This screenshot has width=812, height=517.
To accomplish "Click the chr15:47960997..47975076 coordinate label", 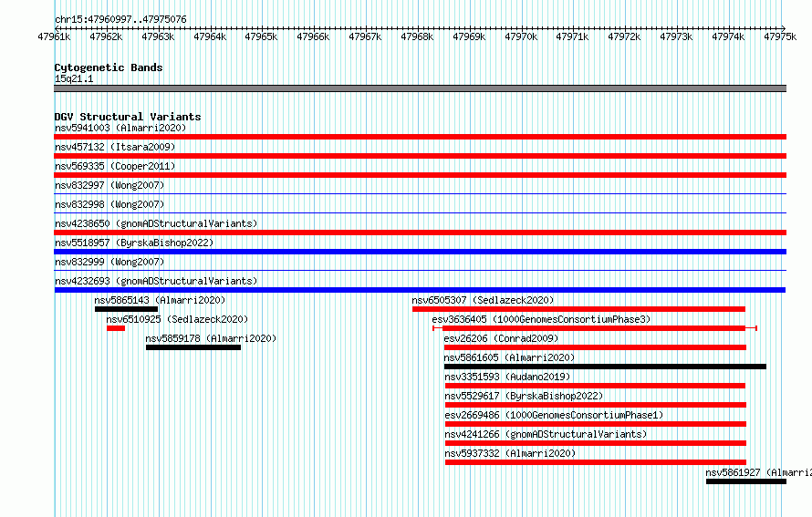I will (120, 19).
